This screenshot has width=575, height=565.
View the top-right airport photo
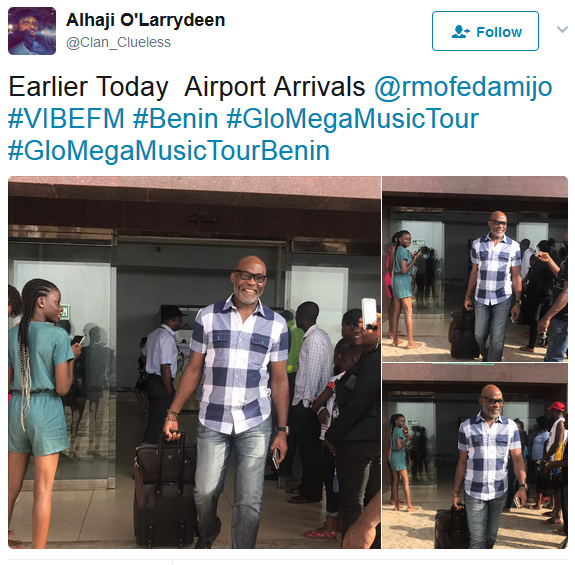point(475,269)
